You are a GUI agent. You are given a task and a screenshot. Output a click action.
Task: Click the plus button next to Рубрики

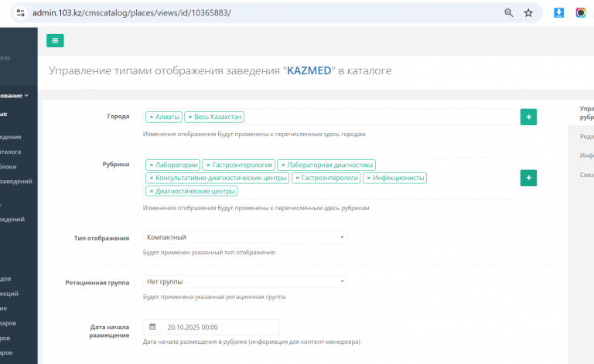coord(528,178)
